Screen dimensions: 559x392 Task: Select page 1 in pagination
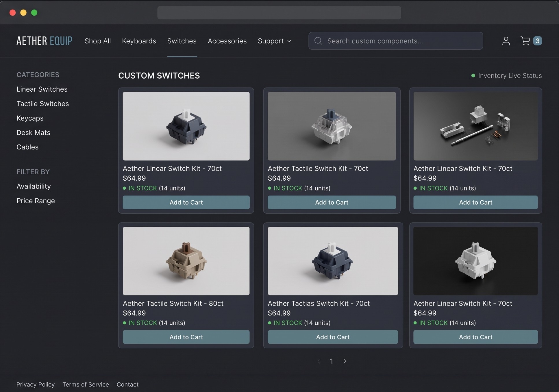coord(332,361)
